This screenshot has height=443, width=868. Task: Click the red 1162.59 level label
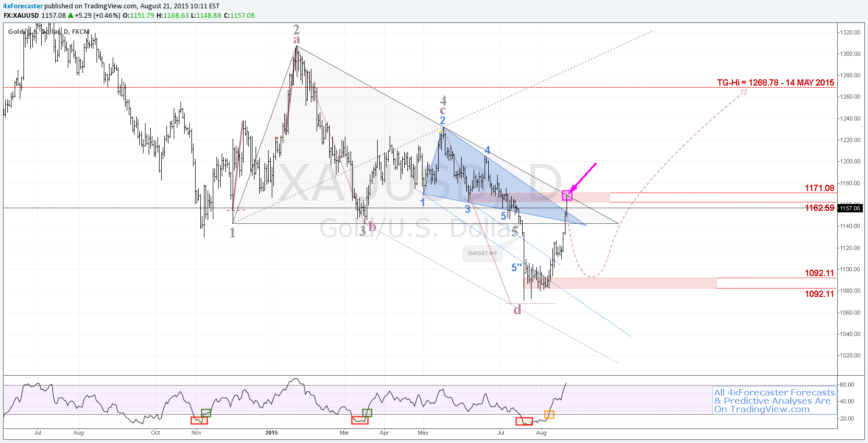tap(819, 208)
